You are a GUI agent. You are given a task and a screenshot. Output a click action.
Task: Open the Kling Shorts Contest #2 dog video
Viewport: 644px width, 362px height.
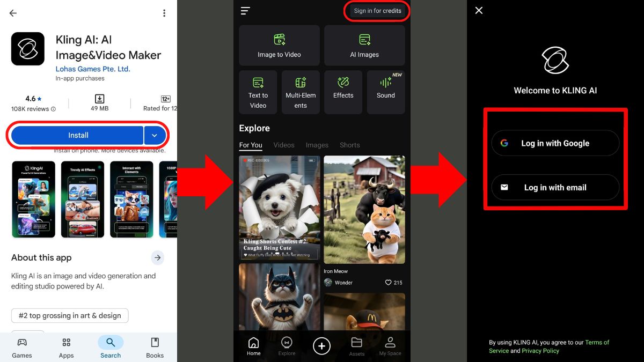pyautogui.click(x=280, y=208)
